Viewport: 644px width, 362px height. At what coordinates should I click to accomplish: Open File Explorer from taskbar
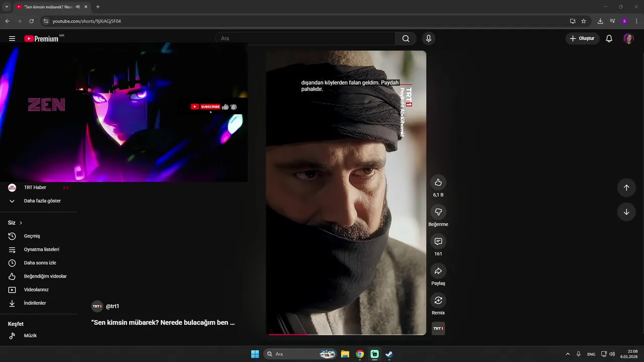345,354
